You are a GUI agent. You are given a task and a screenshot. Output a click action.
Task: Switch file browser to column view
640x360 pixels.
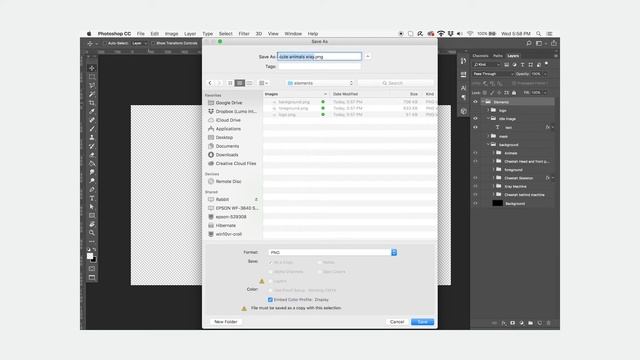point(249,83)
